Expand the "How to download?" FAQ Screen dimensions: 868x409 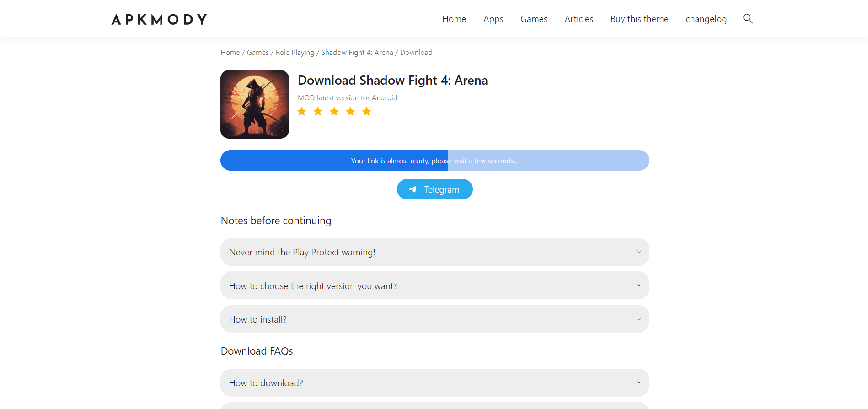(x=434, y=383)
